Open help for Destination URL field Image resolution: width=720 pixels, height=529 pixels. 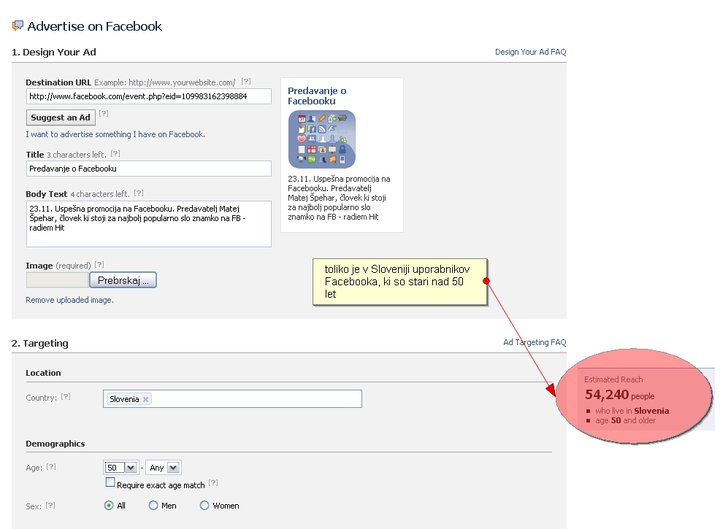tap(246, 81)
